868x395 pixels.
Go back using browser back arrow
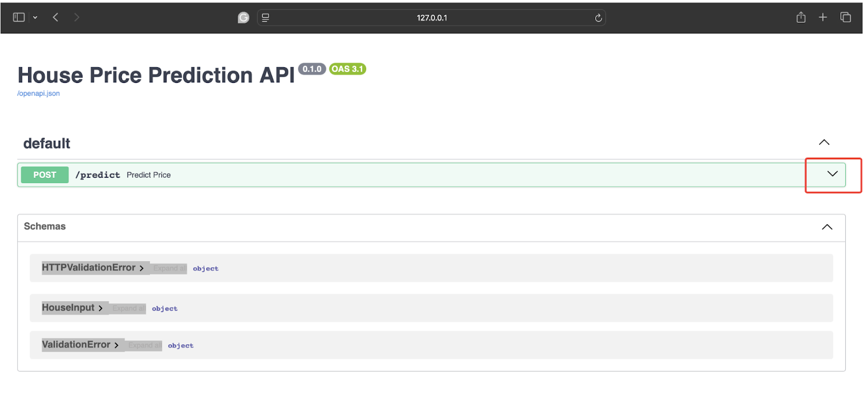(55, 17)
